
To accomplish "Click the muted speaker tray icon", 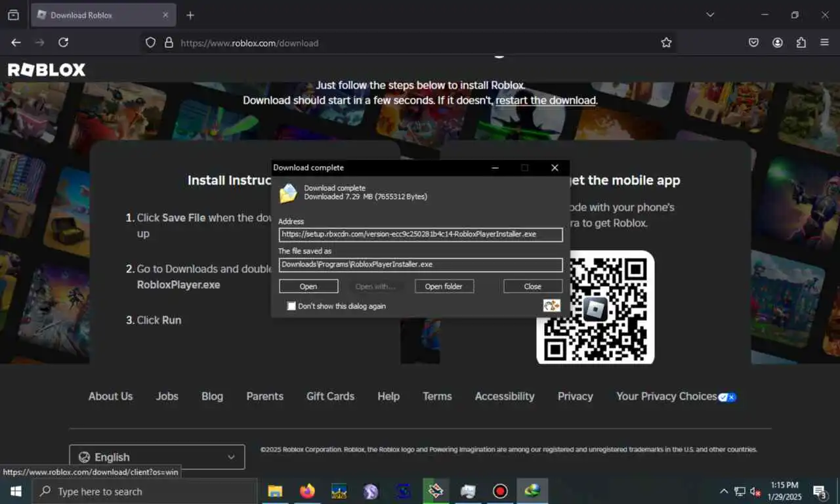I will tap(755, 492).
